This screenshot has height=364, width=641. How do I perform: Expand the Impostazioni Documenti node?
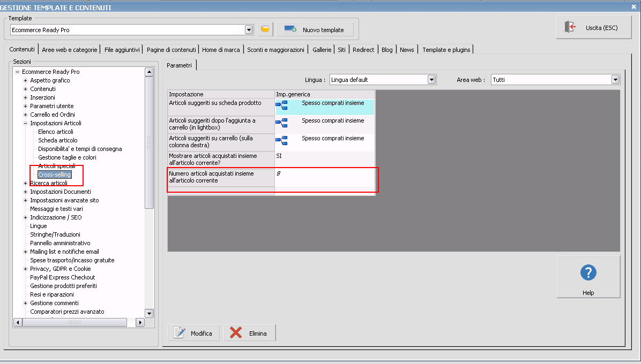point(25,192)
